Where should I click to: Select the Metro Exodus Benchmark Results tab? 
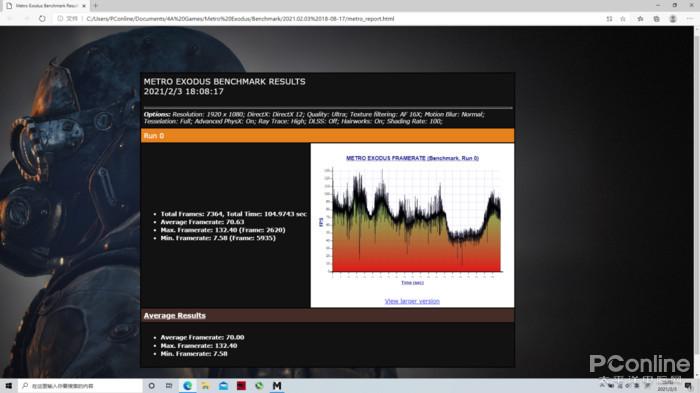[46, 6]
